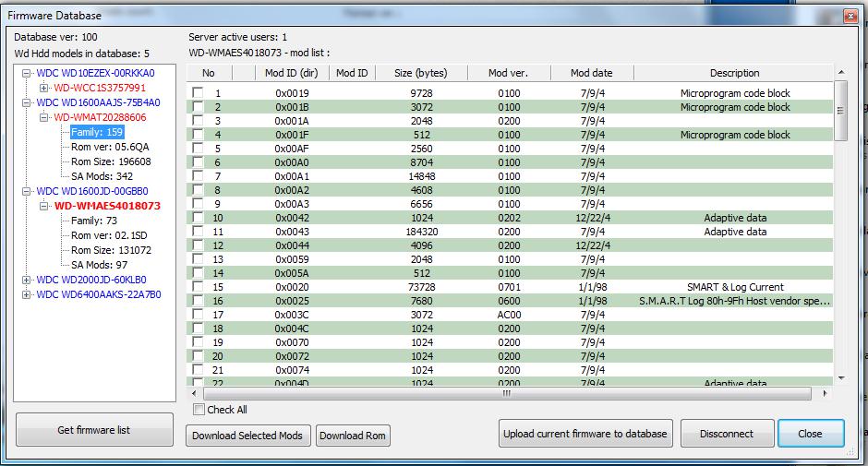Select the Family: 159 tree item
The height and width of the screenshot is (466, 868).
pyautogui.click(x=97, y=132)
